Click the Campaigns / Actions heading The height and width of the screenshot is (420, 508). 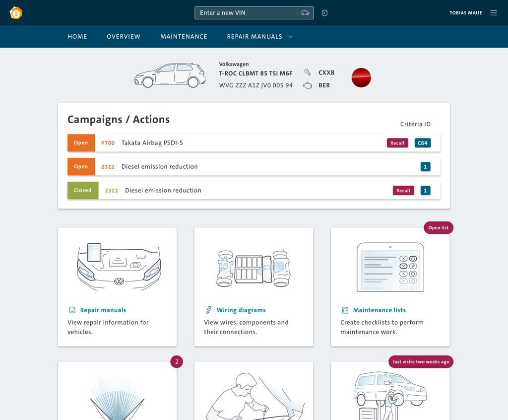coord(119,119)
